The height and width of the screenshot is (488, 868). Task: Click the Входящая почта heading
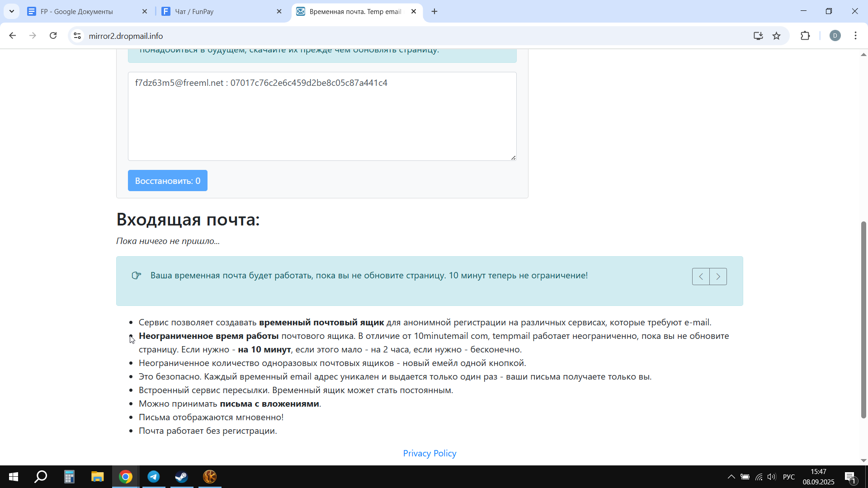[x=188, y=220]
